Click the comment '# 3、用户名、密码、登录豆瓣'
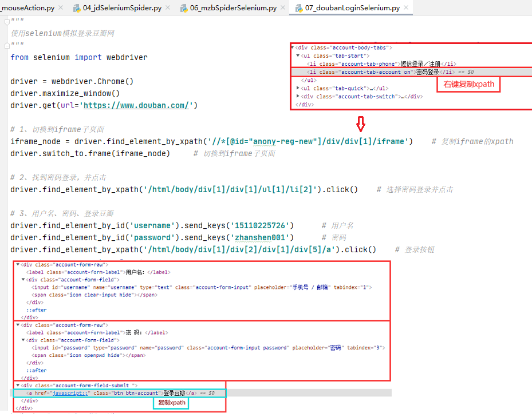This screenshot has height=417, width=532. (x=62, y=213)
